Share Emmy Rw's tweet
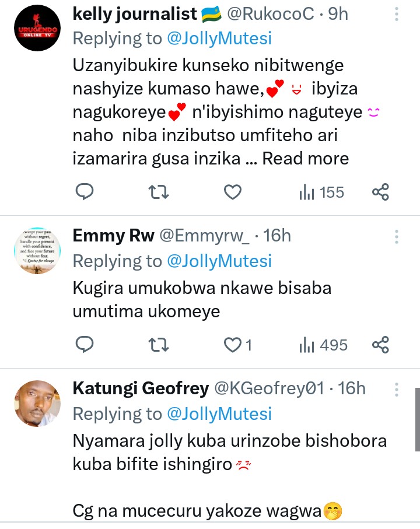The width and height of the screenshot is (420, 529). pos(380,345)
